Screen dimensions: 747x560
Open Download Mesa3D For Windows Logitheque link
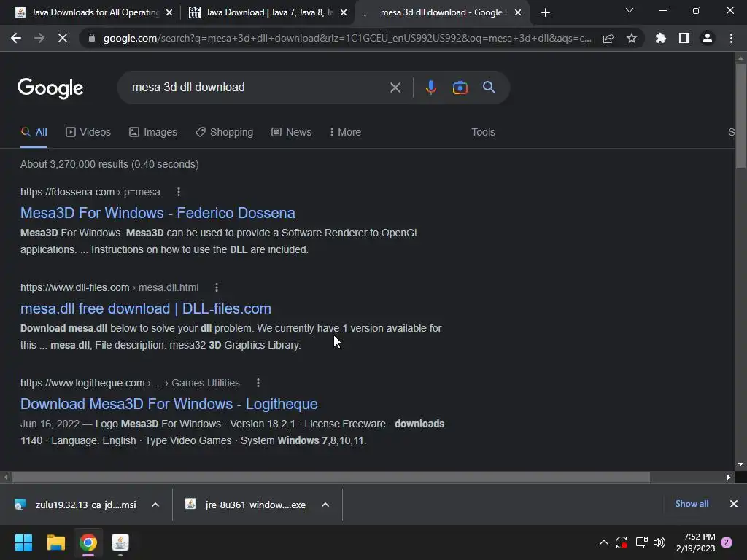169,404
